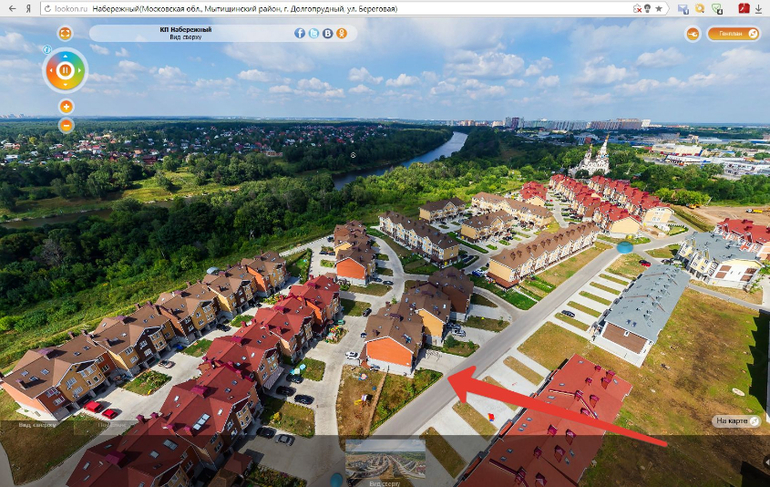Select the Вид сверху panorama thumbnail
Image resolution: width=770 pixels, height=487 pixels.
coord(385,462)
